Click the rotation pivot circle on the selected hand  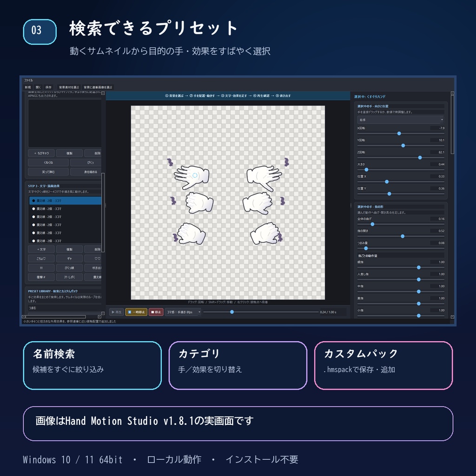tap(195, 175)
